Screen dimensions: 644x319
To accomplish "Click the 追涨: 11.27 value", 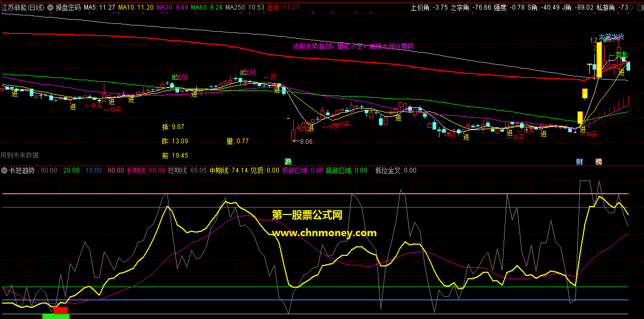I will (x=283, y=7).
